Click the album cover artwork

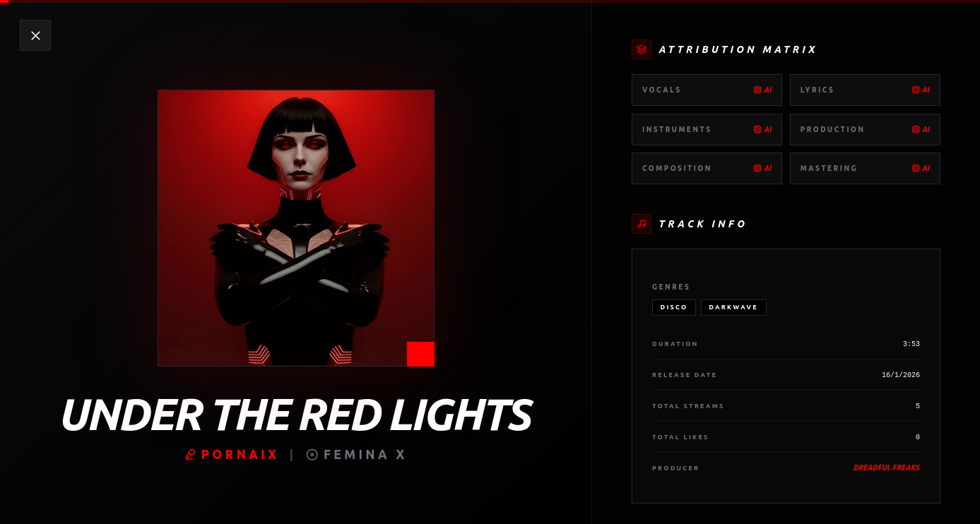296,228
